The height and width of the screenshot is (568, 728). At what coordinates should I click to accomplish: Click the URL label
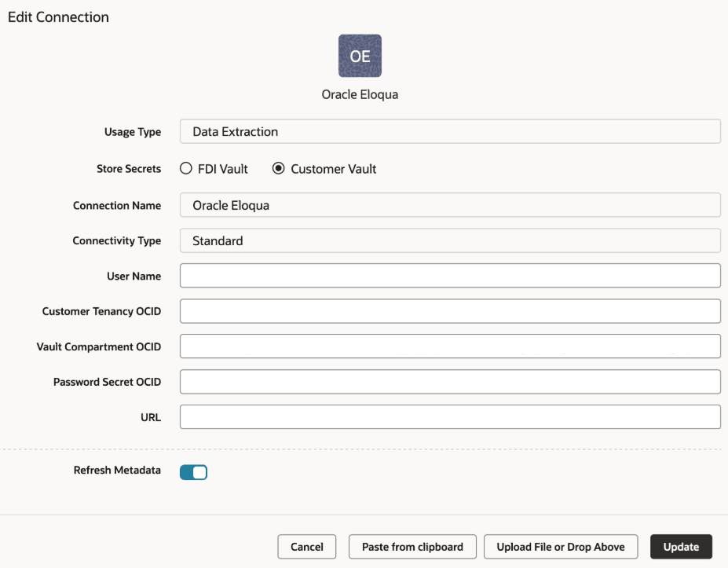pos(151,417)
